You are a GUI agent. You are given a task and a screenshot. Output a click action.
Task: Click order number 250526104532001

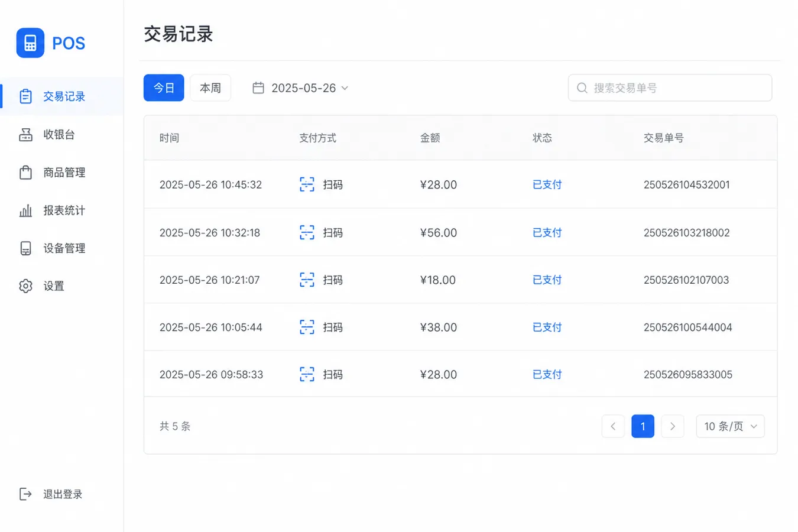(x=686, y=184)
